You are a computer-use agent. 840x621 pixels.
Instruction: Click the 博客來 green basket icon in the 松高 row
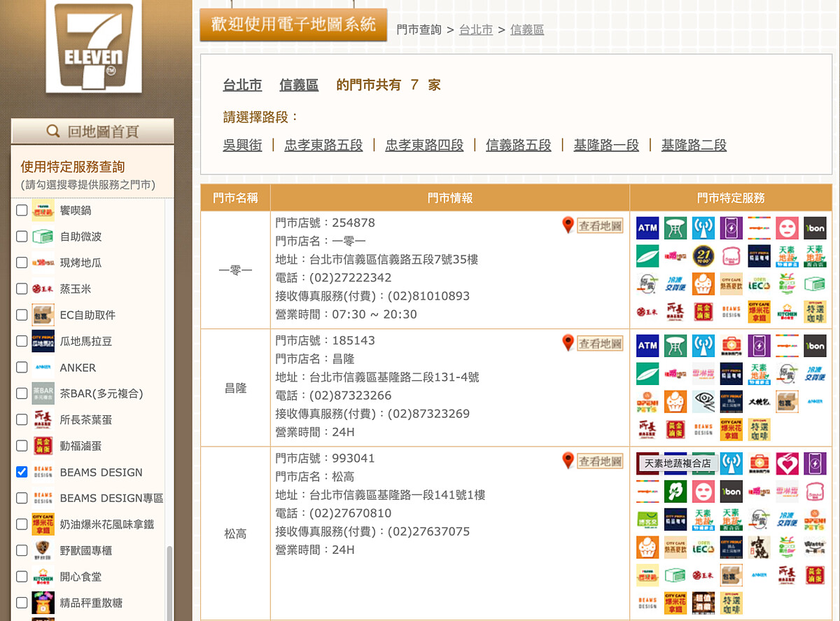click(647, 519)
